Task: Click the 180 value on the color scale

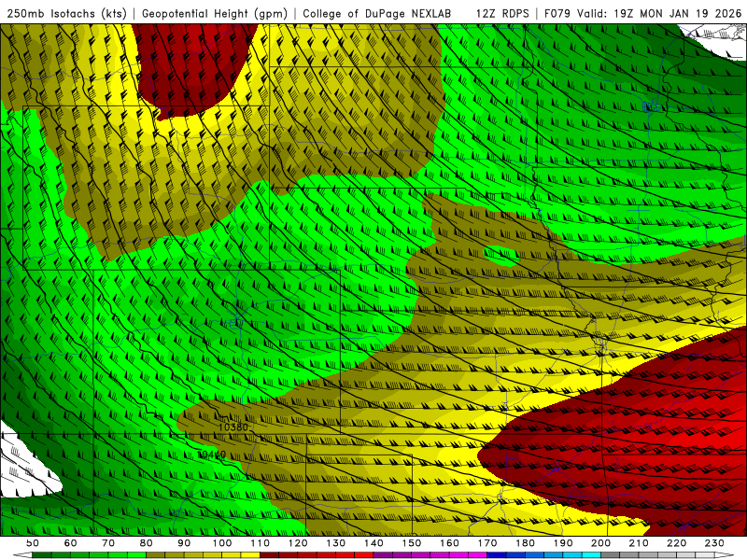Action: pyautogui.click(x=525, y=543)
